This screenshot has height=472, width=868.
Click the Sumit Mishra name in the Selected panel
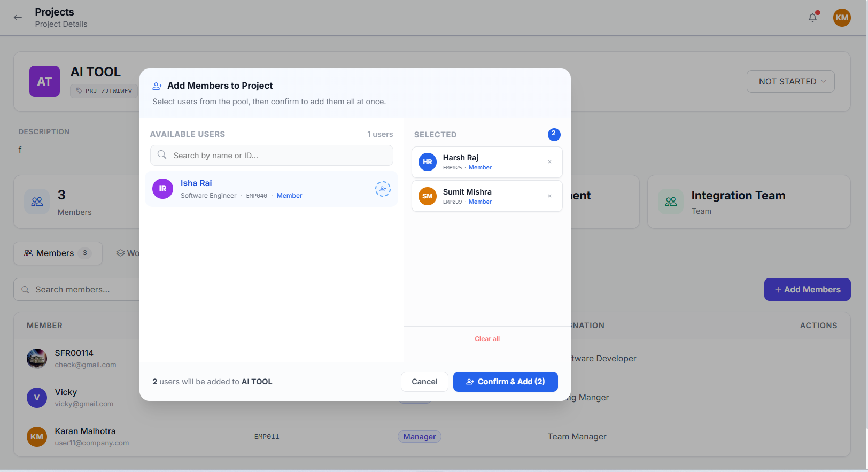[467, 192]
